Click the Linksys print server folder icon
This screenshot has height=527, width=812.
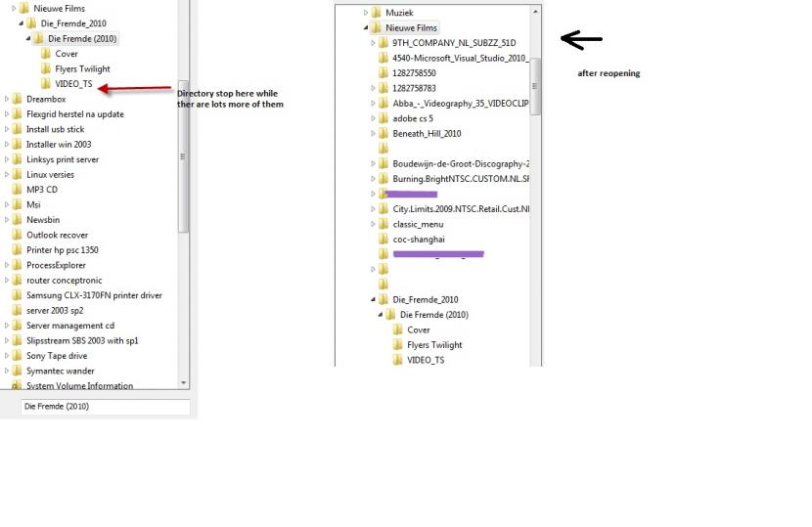point(17,159)
